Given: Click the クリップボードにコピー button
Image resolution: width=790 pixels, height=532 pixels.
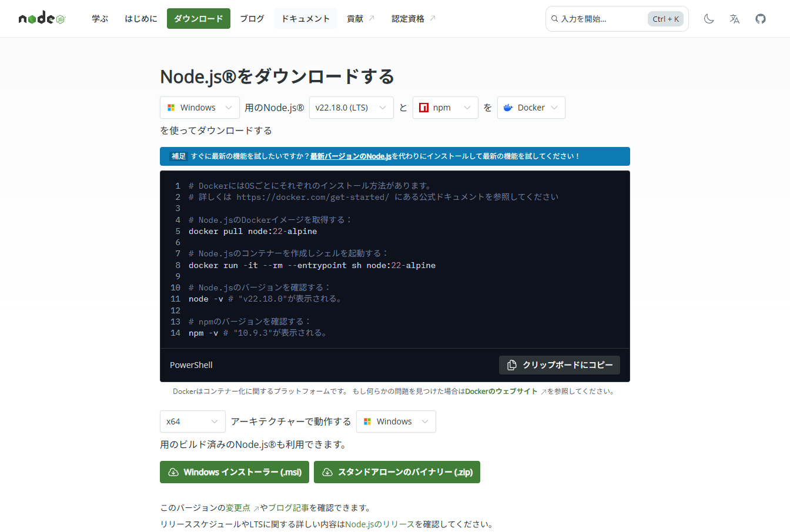Looking at the screenshot, I should pos(560,365).
